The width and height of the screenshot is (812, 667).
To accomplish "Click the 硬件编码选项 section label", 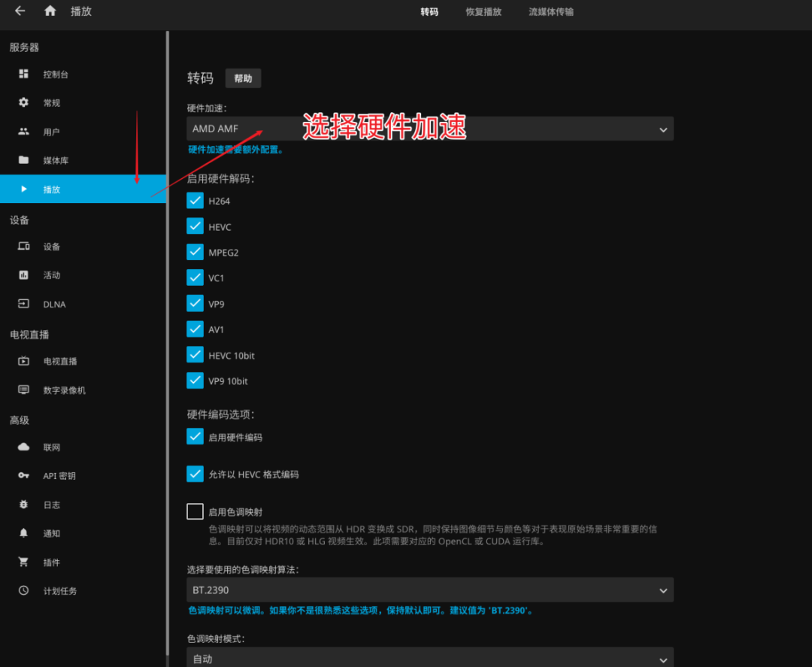I will click(220, 414).
